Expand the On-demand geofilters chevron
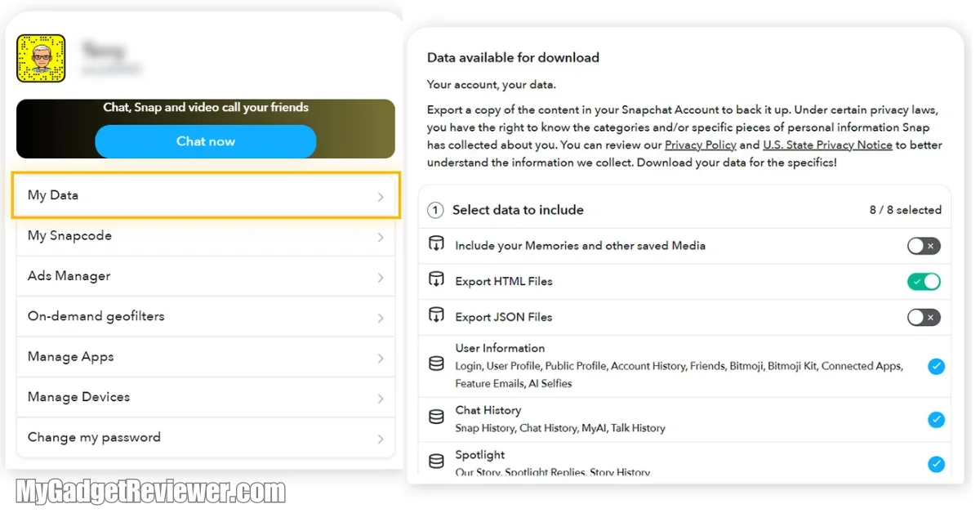The image size is (980, 513). pos(381,318)
